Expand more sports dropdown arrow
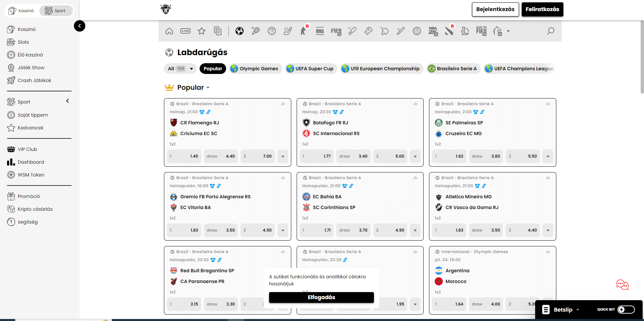 [508, 31]
